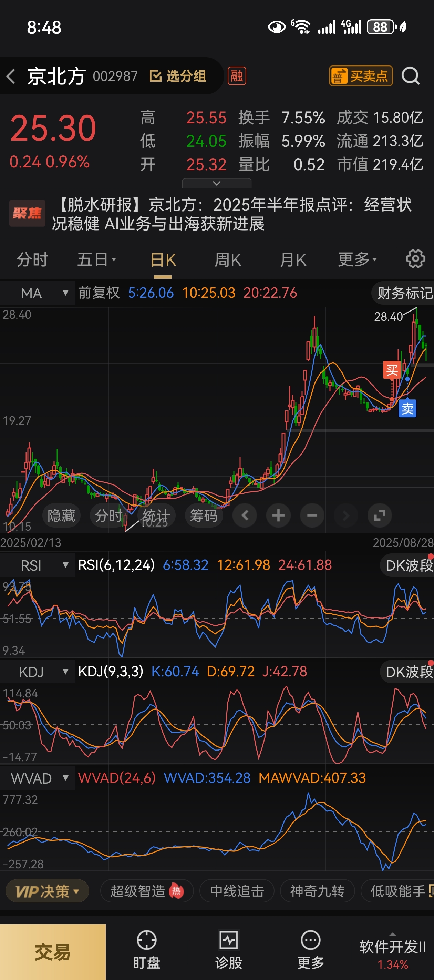Open 盯盘 watch alerts icon
The width and height of the screenshot is (434, 980).
click(146, 950)
